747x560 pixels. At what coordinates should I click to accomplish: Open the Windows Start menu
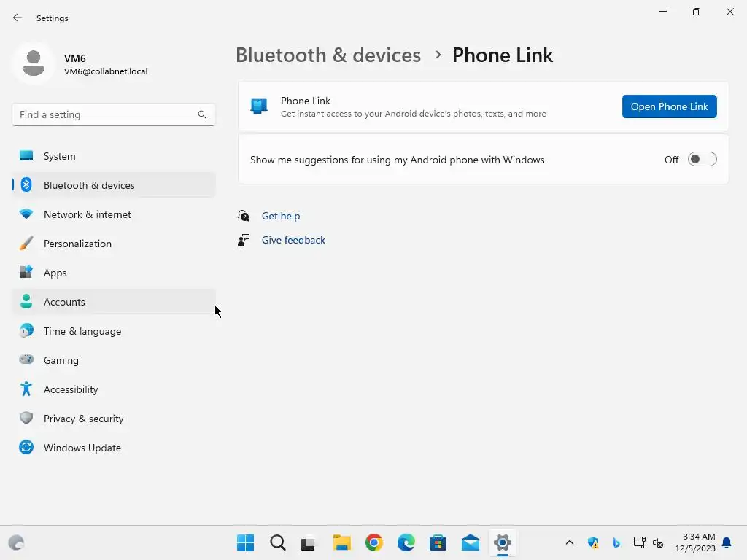point(245,542)
